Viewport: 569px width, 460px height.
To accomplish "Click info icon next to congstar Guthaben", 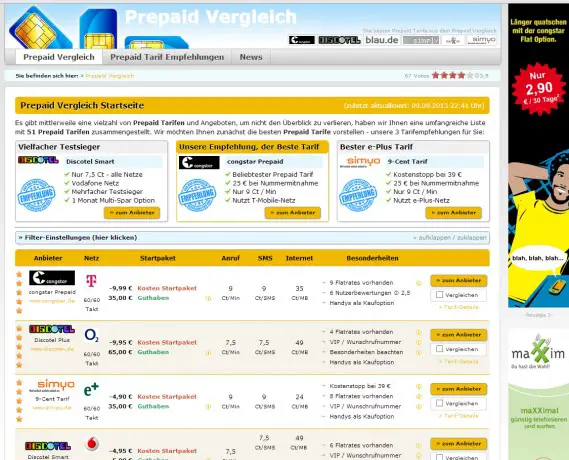I will [208, 298].
